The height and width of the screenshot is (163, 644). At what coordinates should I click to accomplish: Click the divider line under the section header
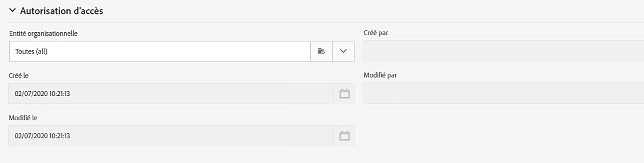click(325, 23)
